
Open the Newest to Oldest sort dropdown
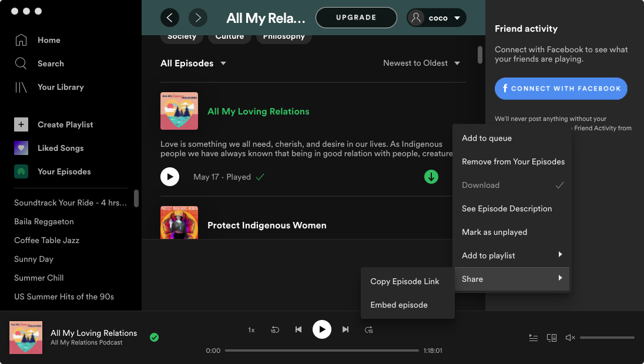click(421, 63)
